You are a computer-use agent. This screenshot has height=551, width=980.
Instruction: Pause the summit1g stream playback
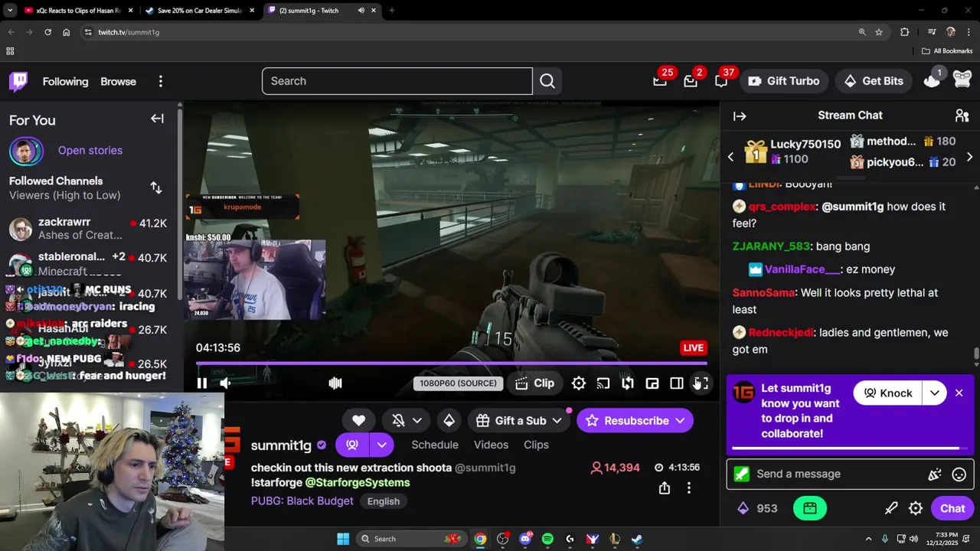coord(201,383)
